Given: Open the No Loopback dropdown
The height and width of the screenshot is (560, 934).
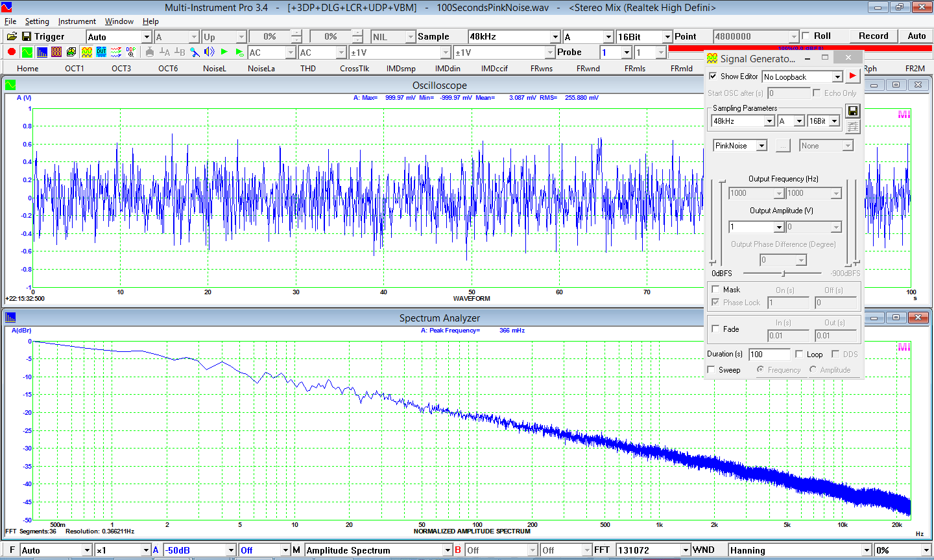Looking at the screenshot, I should pyautogui.click(x=837, y=77).
